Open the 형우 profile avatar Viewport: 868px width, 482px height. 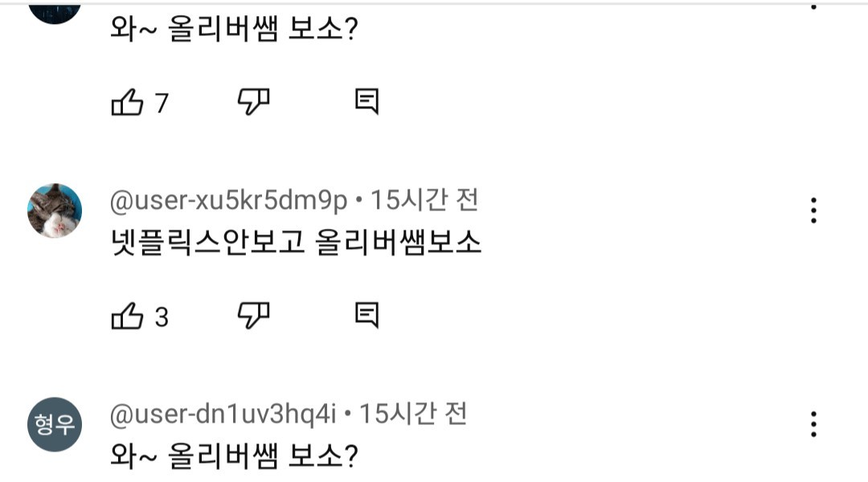(x=55, y=424)
